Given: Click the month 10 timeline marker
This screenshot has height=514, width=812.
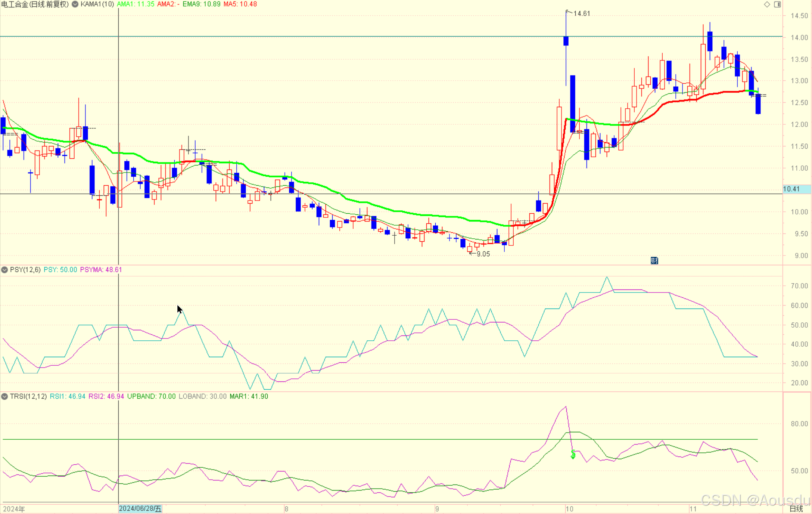Looking at the screenshot, I should pos(569,509).
